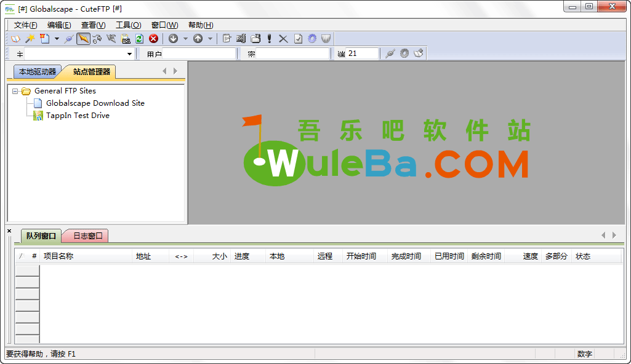Image resolution: width=631 pixels, height=364 pixels.
Task: Click the Download arrow icon
Action: [x=174, y=39]
